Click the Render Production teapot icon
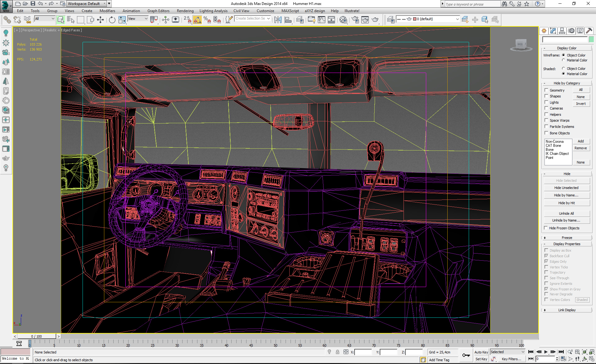 click(375, 20)
